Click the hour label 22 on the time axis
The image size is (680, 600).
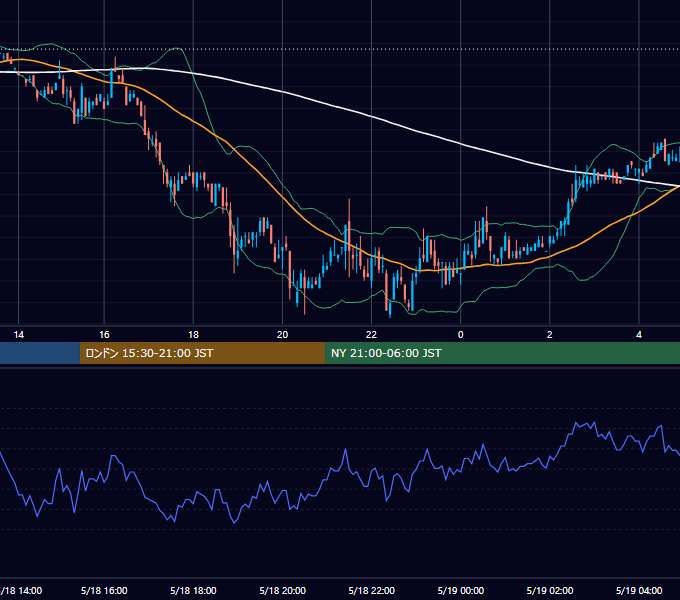pyautogui.click(x=371, y=335)
